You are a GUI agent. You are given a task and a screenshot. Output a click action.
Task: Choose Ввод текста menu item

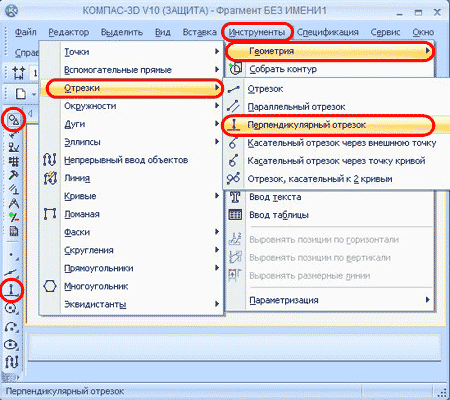click(330, 197)
